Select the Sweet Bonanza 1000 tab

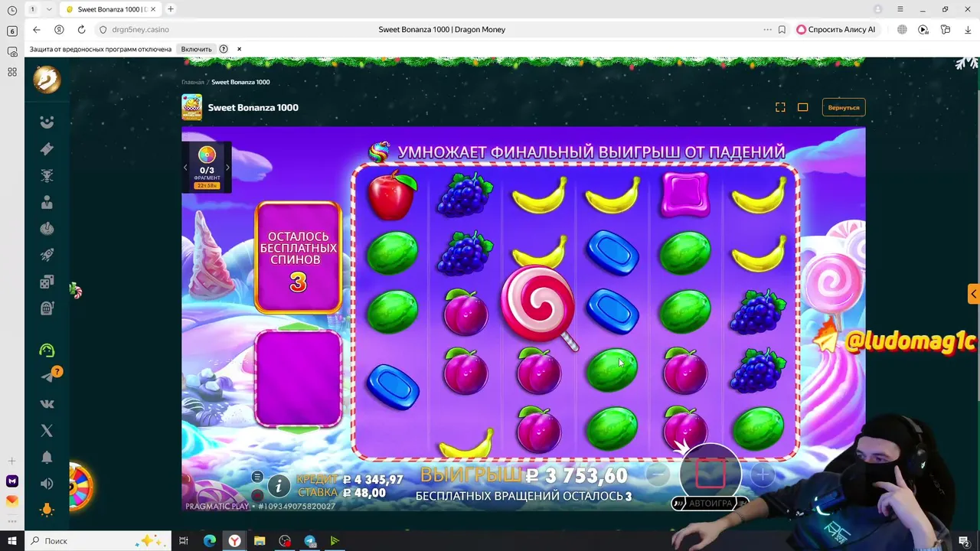pos(110,9)
